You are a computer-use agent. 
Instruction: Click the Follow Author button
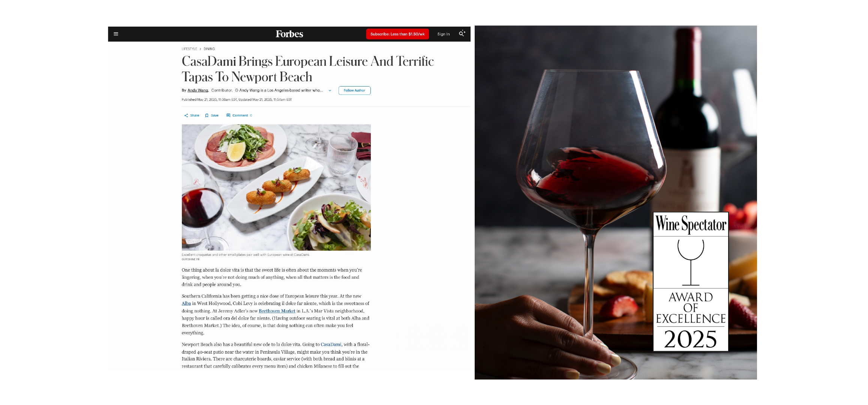(354, 90)
